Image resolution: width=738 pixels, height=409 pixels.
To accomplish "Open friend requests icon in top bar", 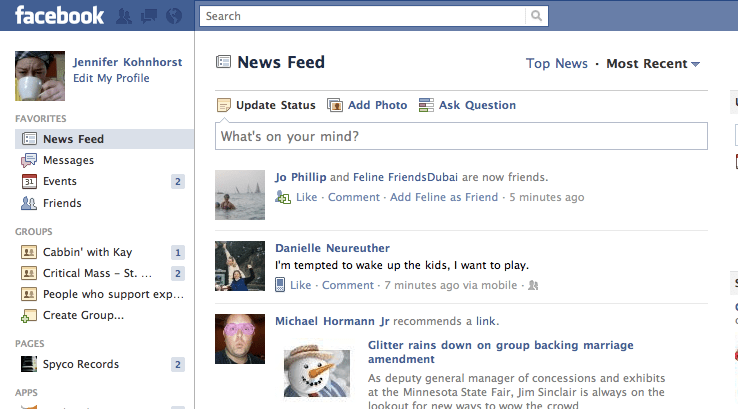I will tap(124, 16).
